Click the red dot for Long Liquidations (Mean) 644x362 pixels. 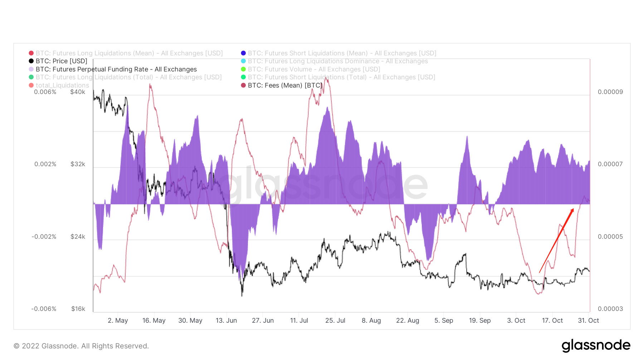click(31, 53)
